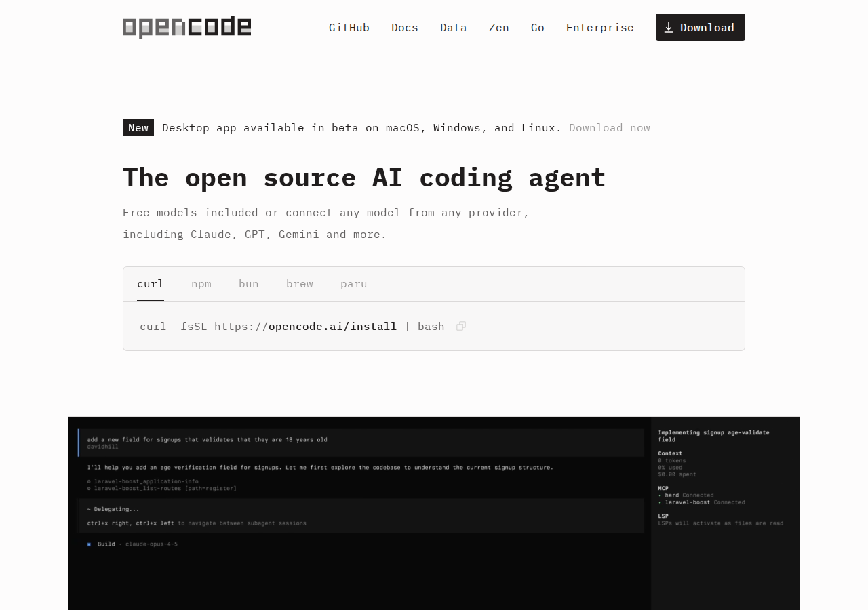Open the terminal demo screenshot
Screen dimensions: 868x610
pos(434,513)
